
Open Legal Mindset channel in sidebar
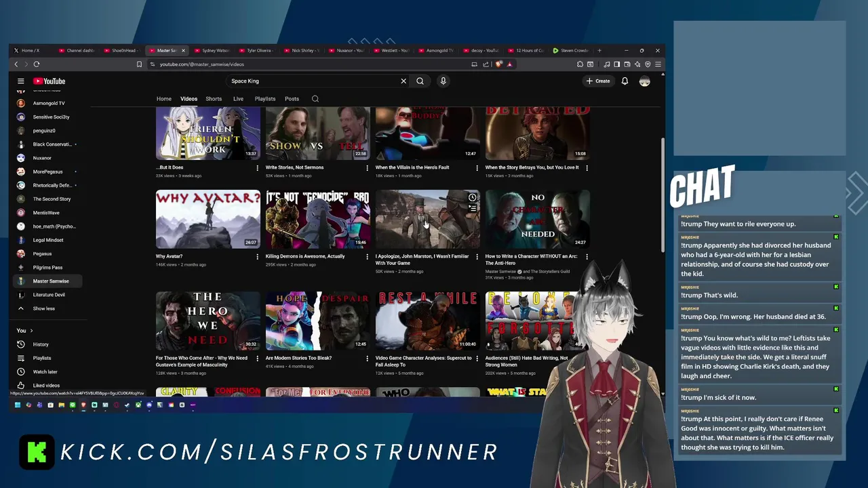[47, 240]
